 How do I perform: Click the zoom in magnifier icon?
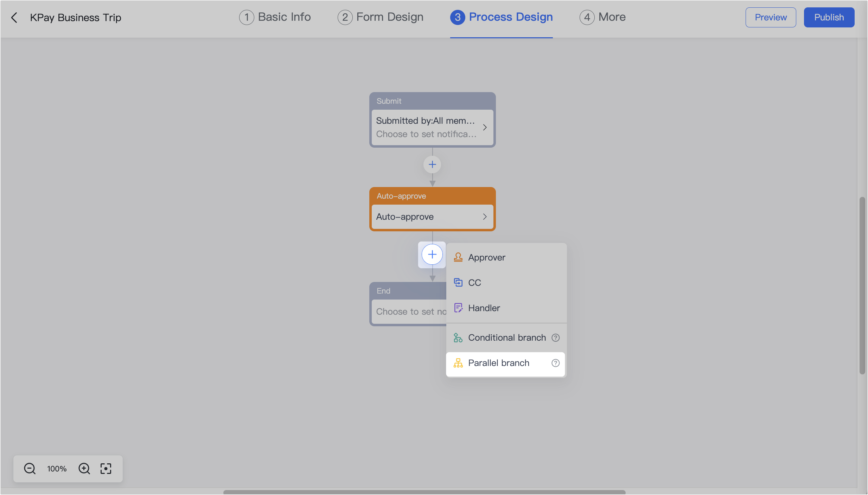tap(84, 468)
